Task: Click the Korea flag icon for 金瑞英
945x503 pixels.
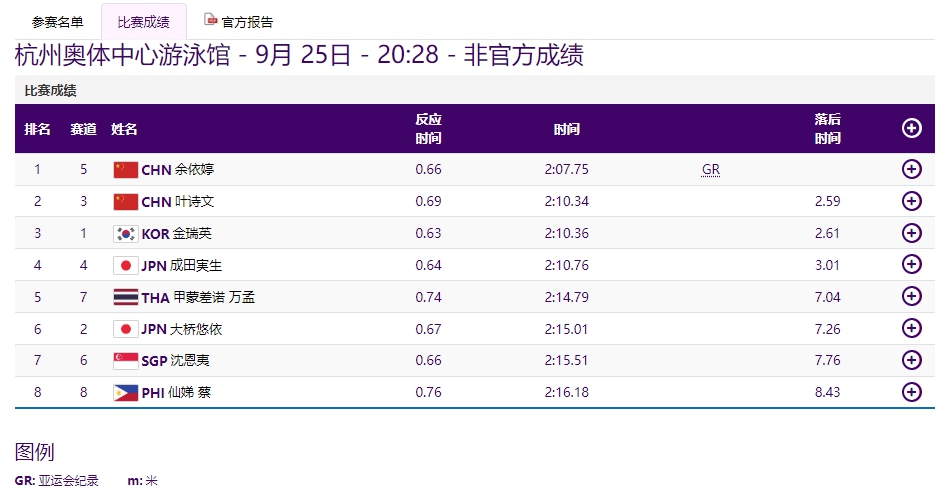Action: (125, 234)
